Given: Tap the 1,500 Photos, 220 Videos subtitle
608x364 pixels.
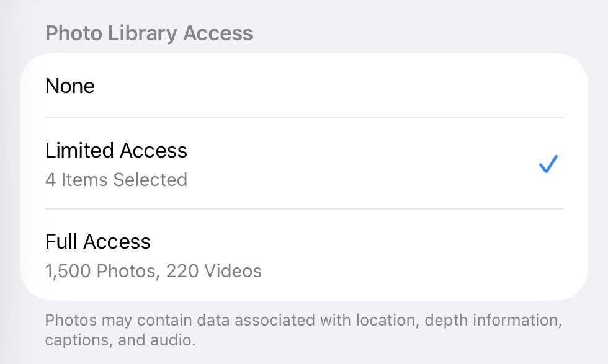Looking at the screenshot, I should click(x=153, y=271).
